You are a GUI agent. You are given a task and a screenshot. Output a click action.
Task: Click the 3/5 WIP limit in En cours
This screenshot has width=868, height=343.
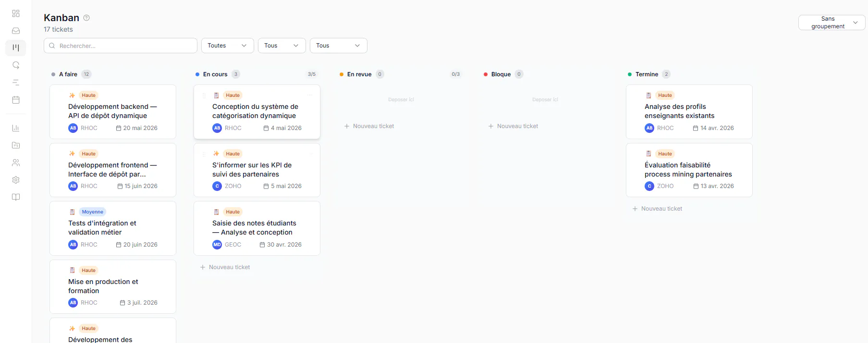[312, 74]
